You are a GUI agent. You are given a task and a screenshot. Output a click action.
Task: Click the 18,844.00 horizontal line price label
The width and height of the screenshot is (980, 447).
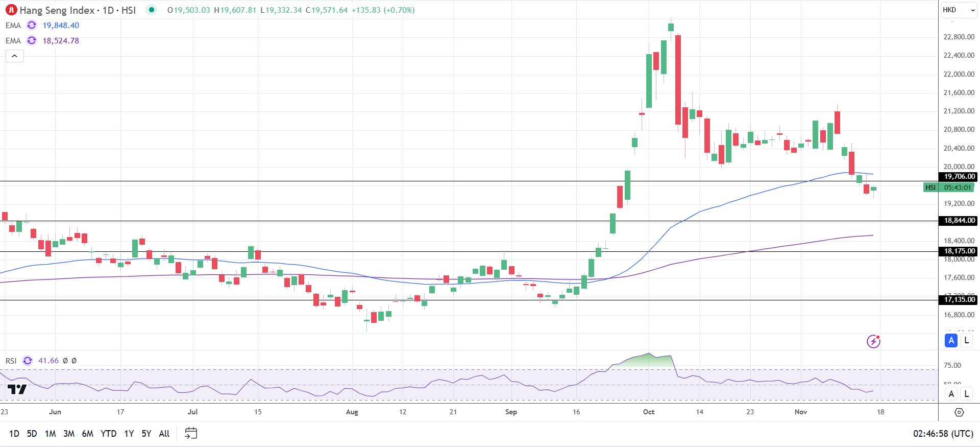[x=959, y=221]
